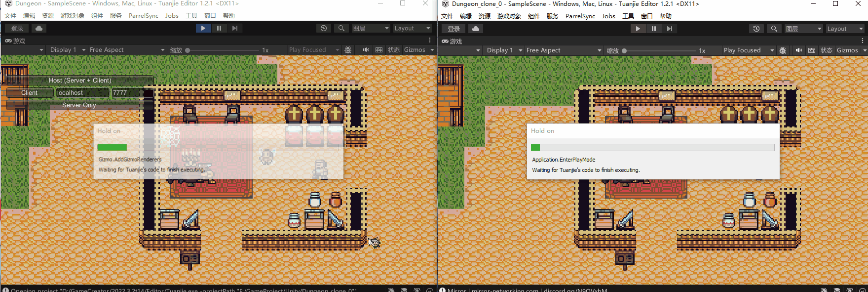The image size is (868, 292).
Task: Open 资源 menu in Dungeon window
Action: (x=48, y=16)
